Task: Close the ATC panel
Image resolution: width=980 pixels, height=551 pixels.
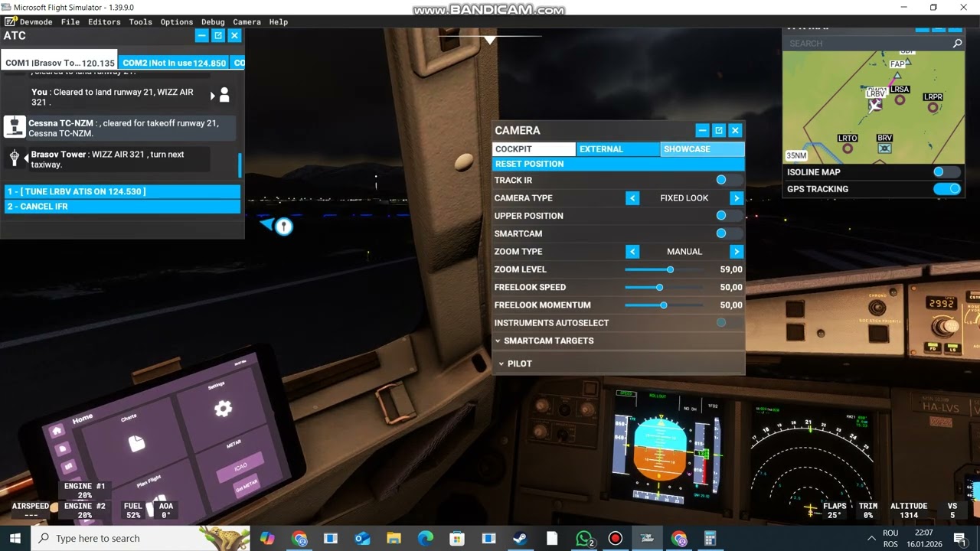Action: [x=235, y=35]
